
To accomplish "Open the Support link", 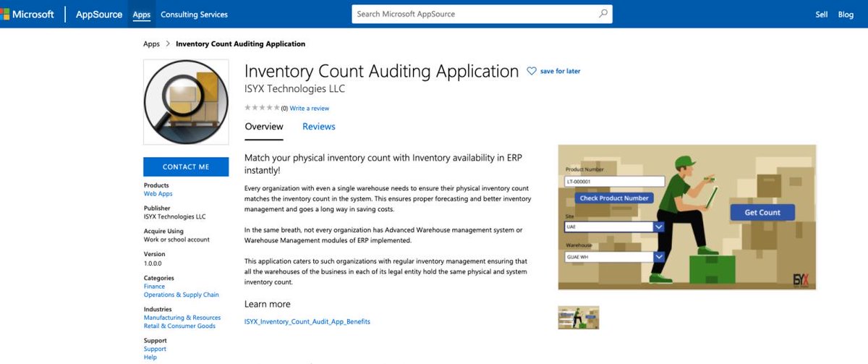I will (155, 349).
